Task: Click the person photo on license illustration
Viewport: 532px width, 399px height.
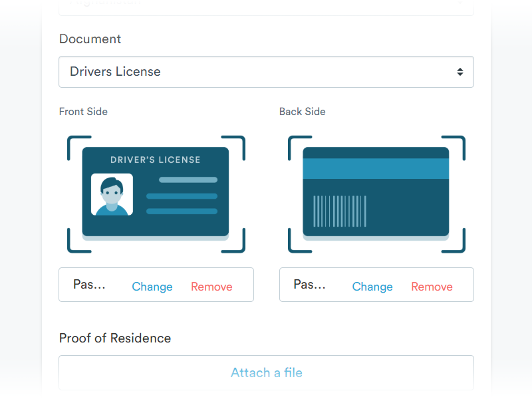Action: 112,194
